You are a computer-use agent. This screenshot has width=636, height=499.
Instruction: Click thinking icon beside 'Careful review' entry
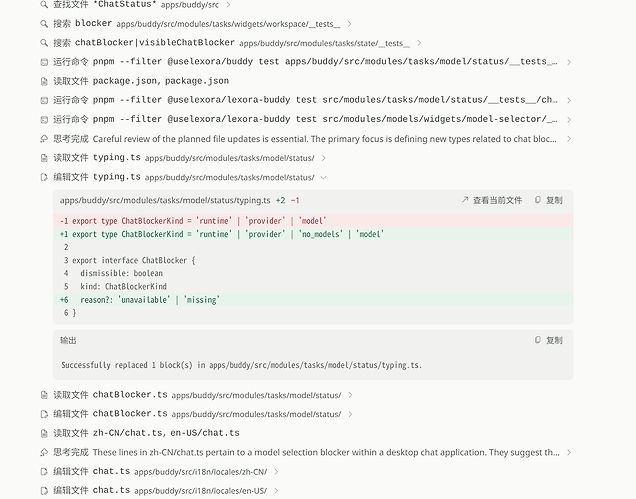44,139
